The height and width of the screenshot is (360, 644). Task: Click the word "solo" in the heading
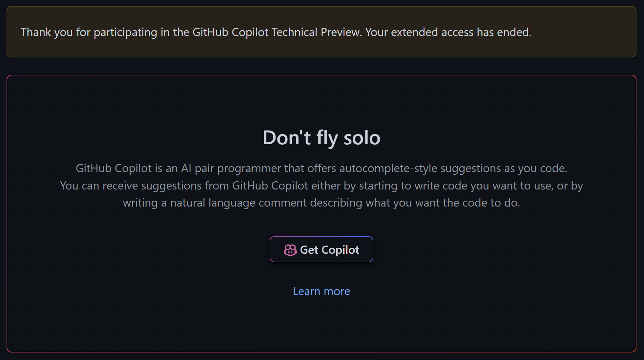tap(362, 137)
